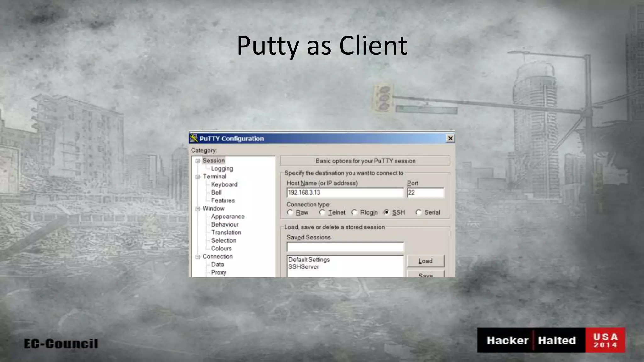644x362 pixels.
Task: Open the Keyboard category
Action: [224, 184]
